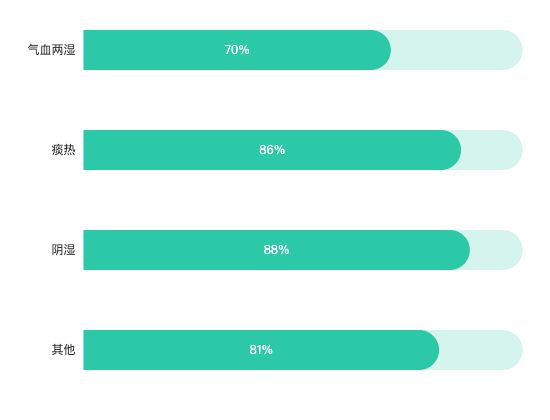The height and width of the screenshot is (420, 550).
Task: Click the 其他 row label
Action: click(63, 349)
